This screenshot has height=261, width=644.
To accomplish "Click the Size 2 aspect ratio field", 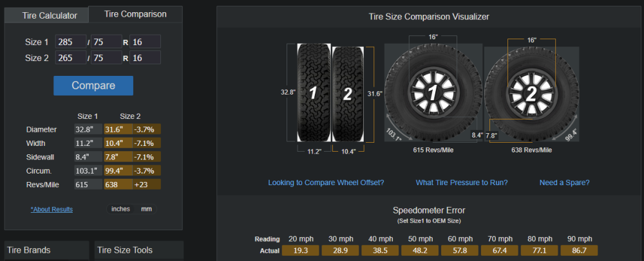I will (106, 58).
